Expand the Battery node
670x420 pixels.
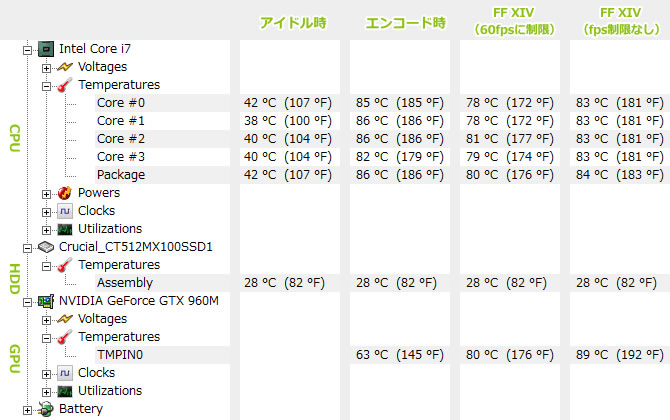coord(27,410)
